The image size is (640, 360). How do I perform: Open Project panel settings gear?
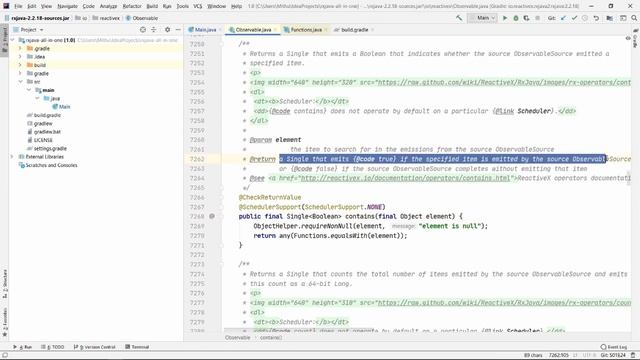pos(167,30)
